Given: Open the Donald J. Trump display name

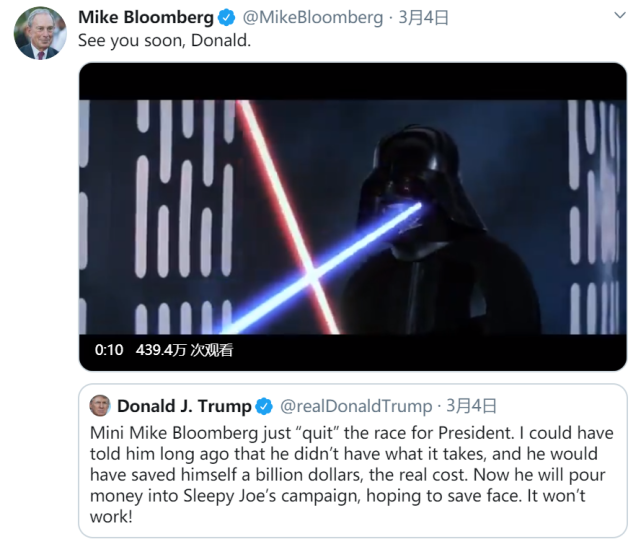Looking at the screenshot, I should tap(184, 406).
